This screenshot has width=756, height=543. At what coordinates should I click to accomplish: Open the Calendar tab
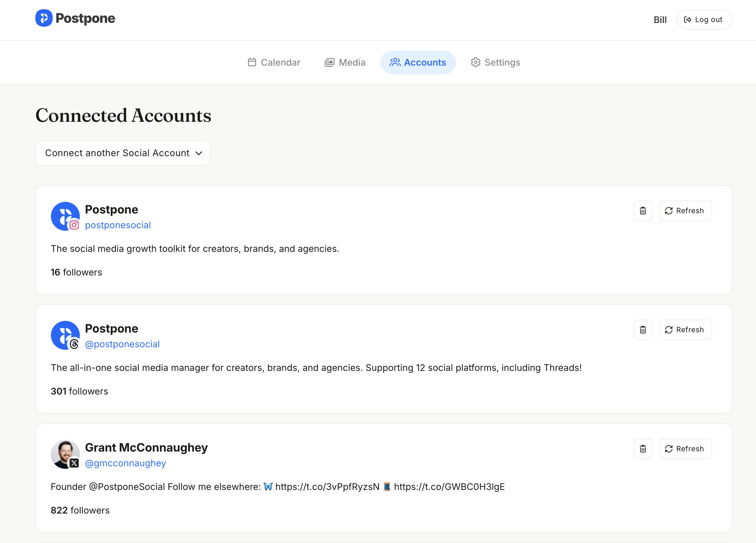pyautogui.click(x=274, y=62)
